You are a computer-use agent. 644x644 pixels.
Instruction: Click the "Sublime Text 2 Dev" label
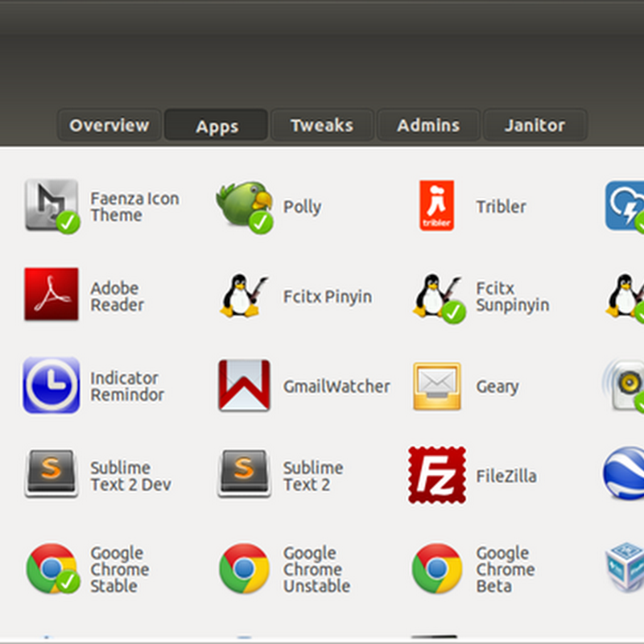[131, 476]
